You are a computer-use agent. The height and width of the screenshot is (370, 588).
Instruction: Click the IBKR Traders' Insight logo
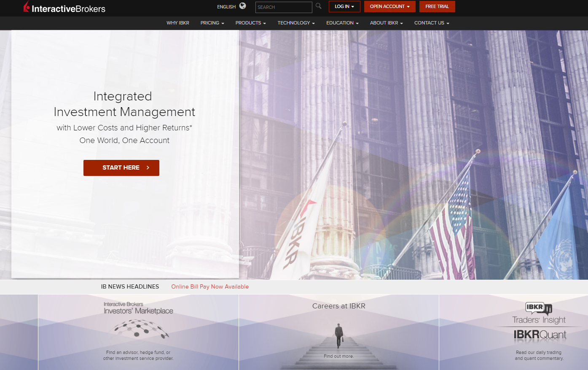click(539, 313)
